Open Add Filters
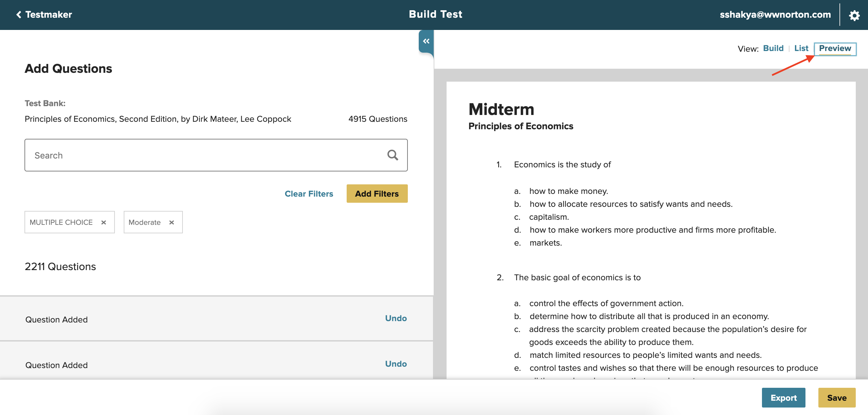 (377, 194)
